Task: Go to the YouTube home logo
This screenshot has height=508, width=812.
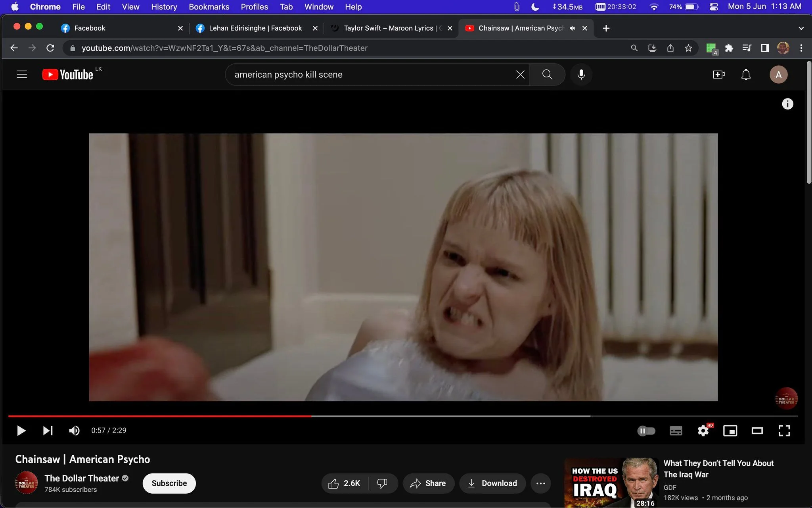Action: pos(68,75)
